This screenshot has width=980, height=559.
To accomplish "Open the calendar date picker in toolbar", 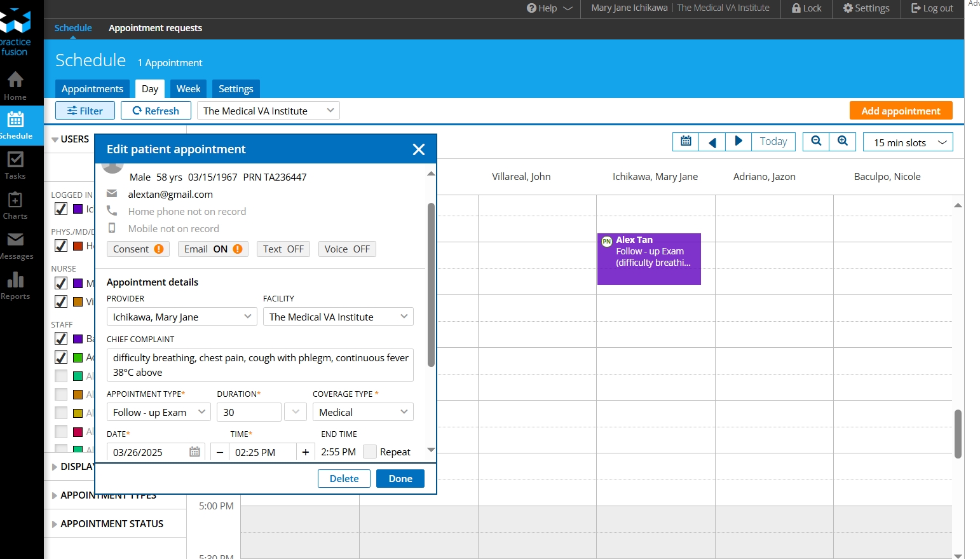I will click(686, 141).
